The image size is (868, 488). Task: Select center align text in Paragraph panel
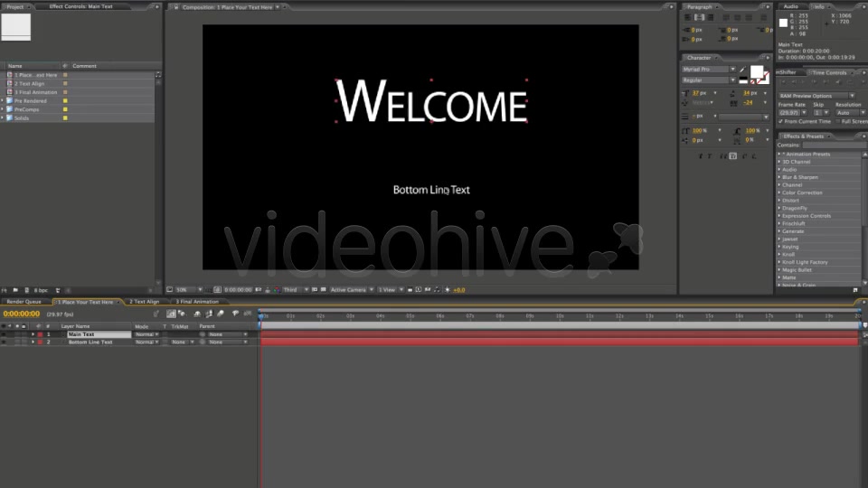pos(699,18)
